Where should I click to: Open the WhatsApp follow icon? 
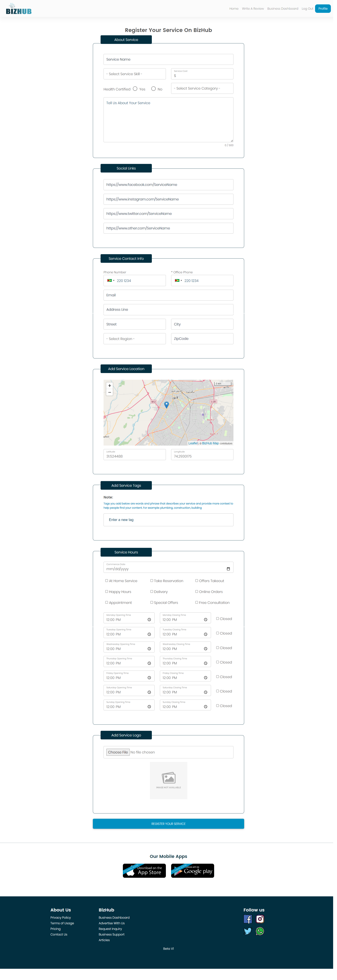pyautogui.click(x=260, y=931)
